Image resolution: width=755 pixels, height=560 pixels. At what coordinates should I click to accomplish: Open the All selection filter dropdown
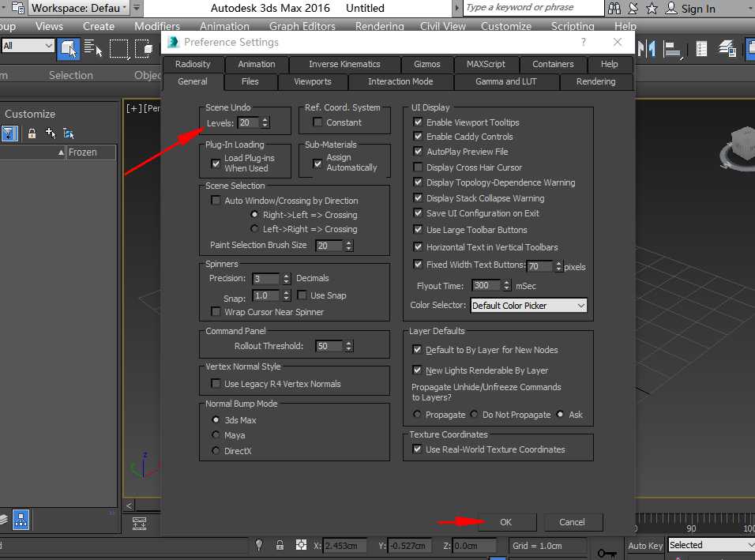coord(28,46)
